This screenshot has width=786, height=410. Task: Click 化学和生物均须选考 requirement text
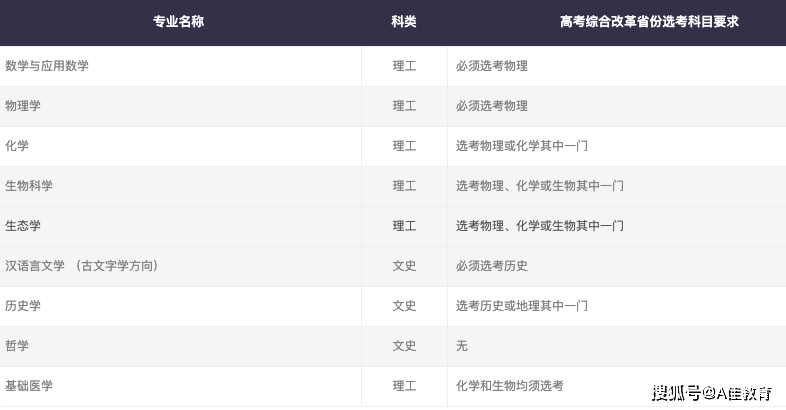(x=510, y=386)
